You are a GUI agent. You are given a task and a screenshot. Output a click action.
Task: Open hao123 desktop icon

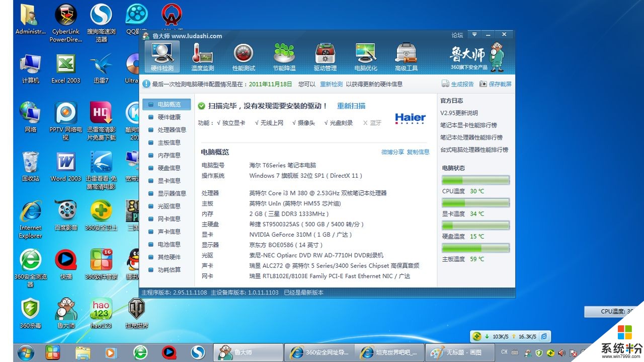click(x=101, y=313)
